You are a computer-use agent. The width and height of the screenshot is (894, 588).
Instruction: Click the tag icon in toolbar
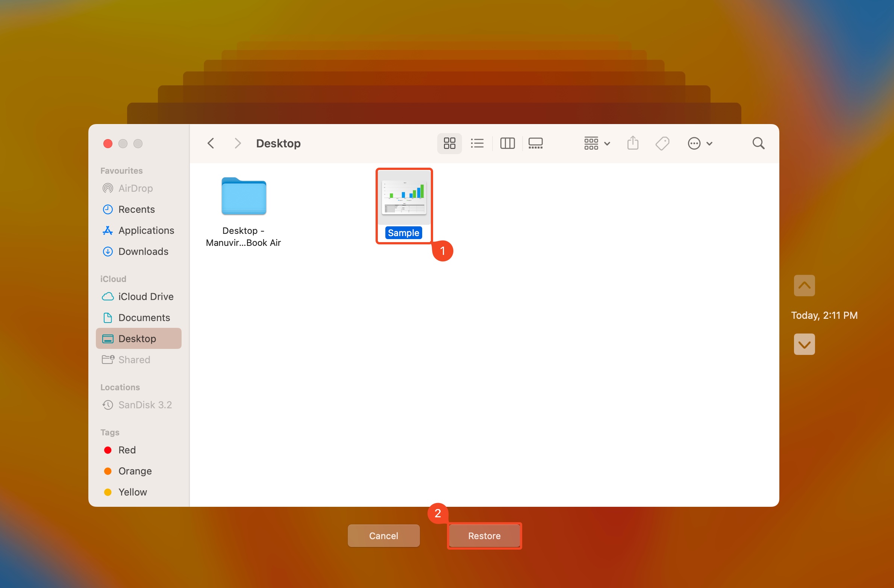coord(662,143)
